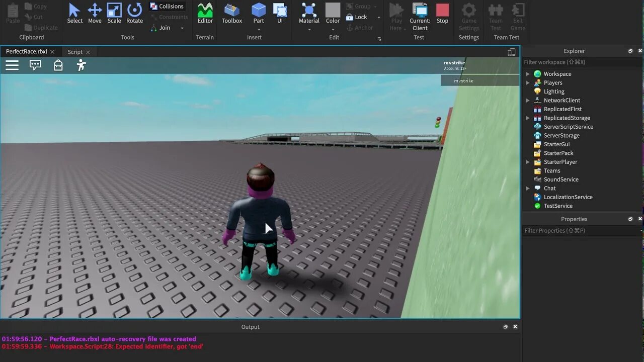This screenshot has height=362, width=644.
Task: Stop the running test session
Action: pyautogui.click(x=442, y=14)
